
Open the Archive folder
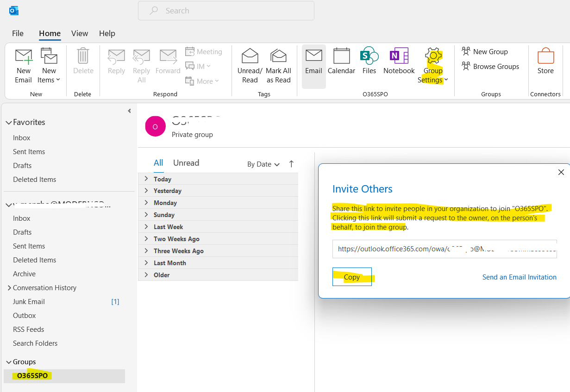(24, 274)
